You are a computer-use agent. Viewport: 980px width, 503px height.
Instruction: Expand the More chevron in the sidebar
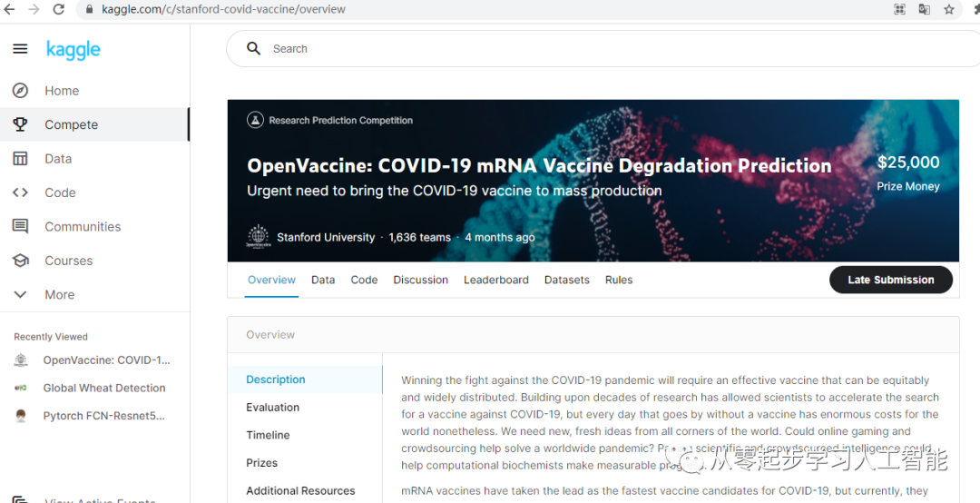20,295
